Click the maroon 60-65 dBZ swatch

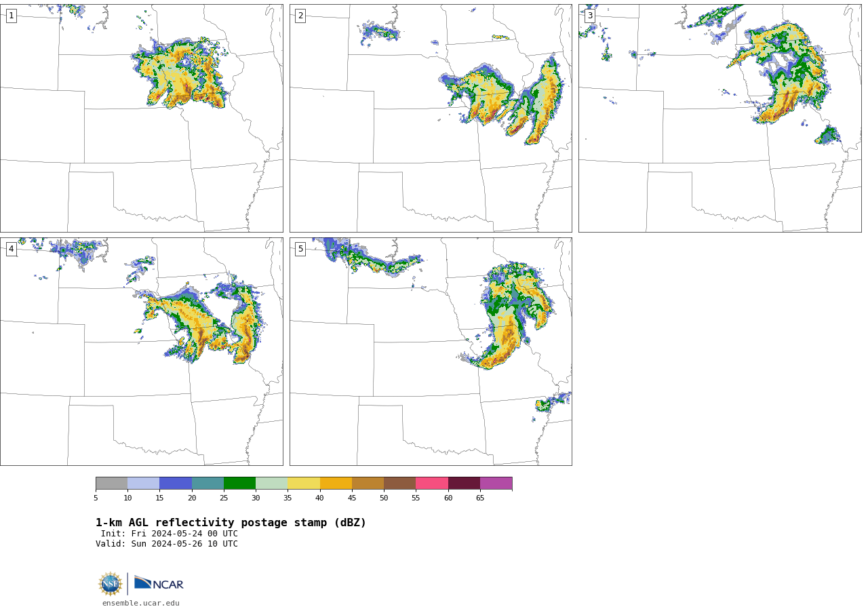coord(464,484)
